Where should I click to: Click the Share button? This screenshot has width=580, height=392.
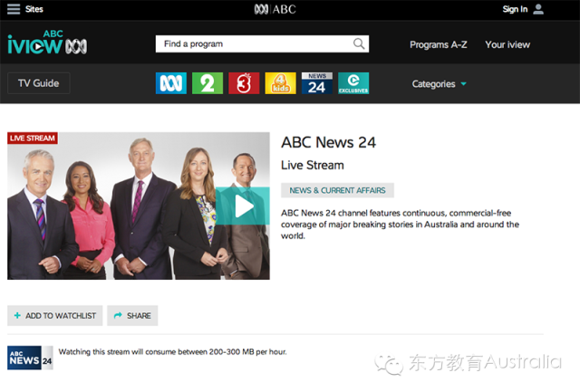(132, 316)
